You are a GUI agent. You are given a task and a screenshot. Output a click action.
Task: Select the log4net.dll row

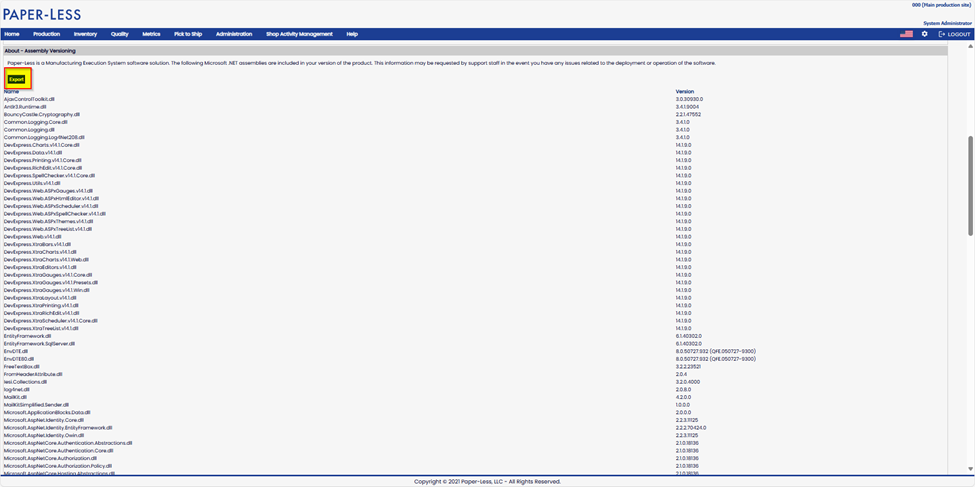(x=17, y=389)
